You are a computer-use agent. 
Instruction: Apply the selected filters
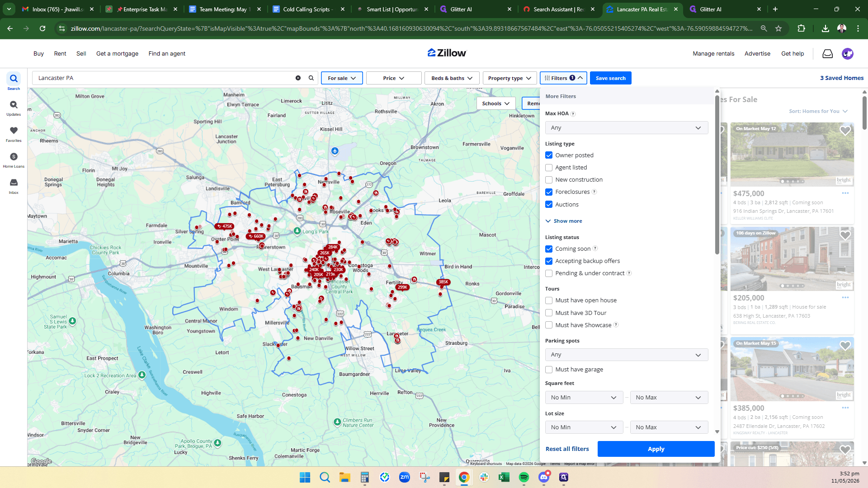pyautogui.click(x=656, y=449)
